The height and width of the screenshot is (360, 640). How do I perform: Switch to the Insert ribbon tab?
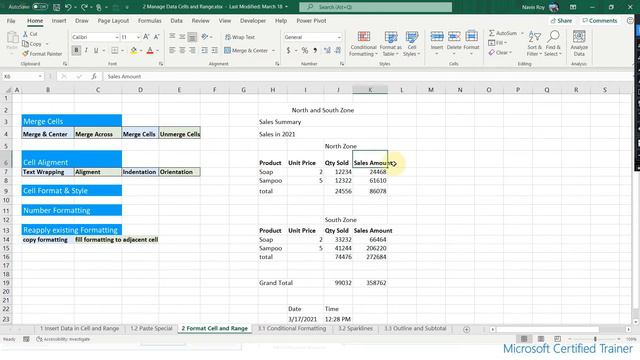pyautogui.click(x=59, y=20)
